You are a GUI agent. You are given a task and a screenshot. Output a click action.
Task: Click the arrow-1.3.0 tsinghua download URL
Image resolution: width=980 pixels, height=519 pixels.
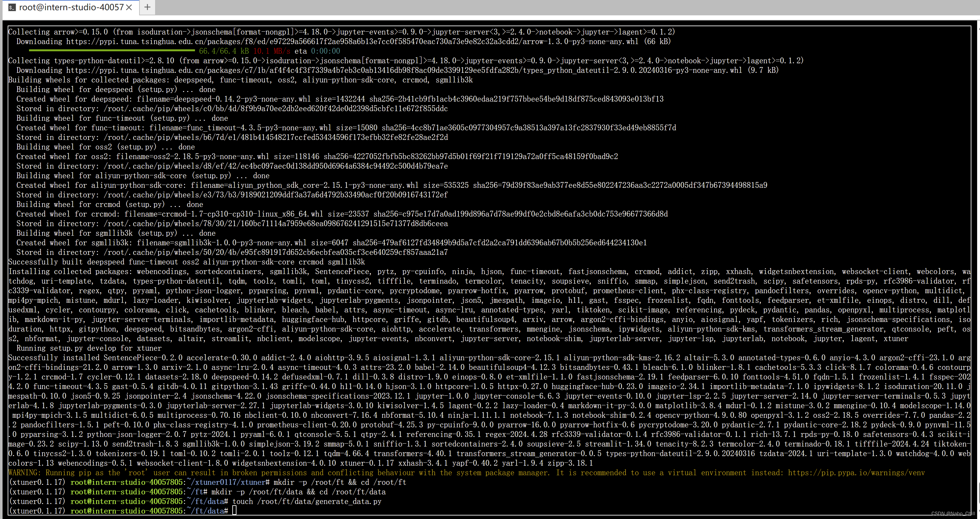tap(352, 42)
